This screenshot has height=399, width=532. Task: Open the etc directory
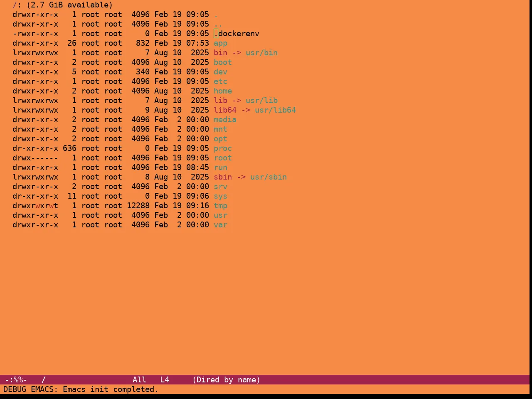coord(220,81)
